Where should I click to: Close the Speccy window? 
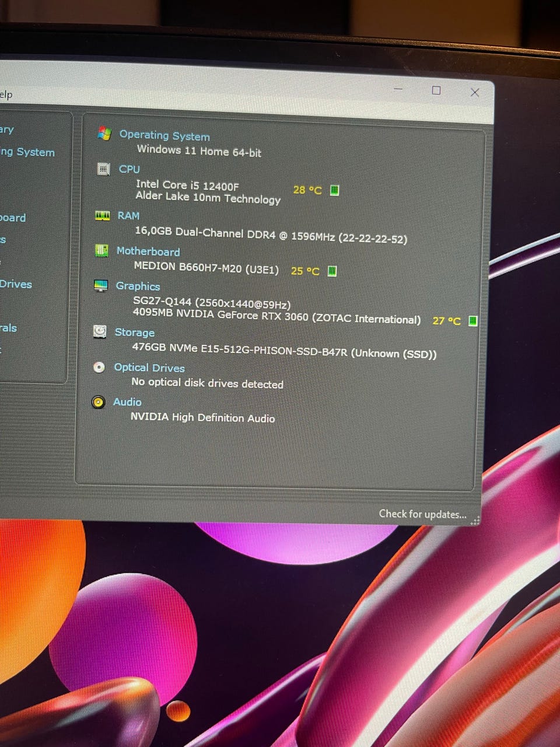pyautogui.click(x=475, y=92)
